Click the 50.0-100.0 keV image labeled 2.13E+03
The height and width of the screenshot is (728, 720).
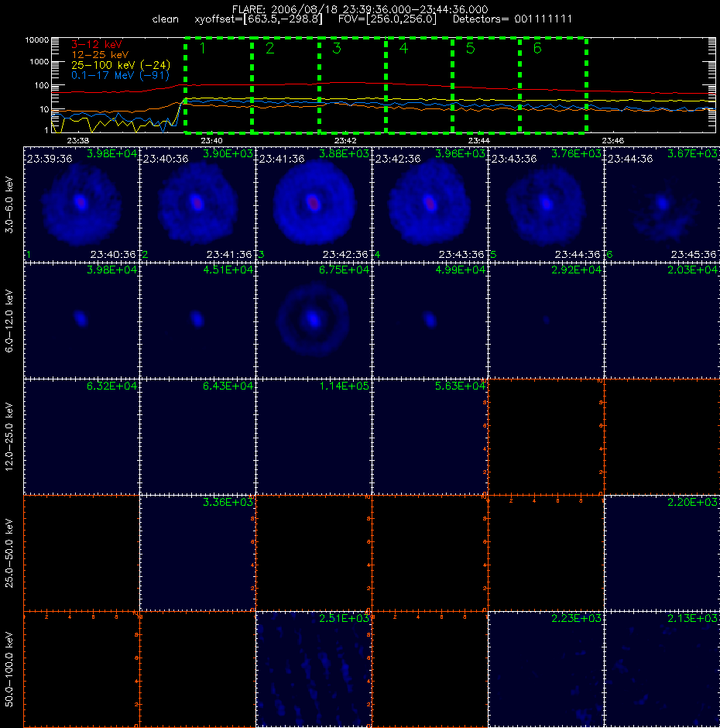pyautogui.click(x=663, y=669)
